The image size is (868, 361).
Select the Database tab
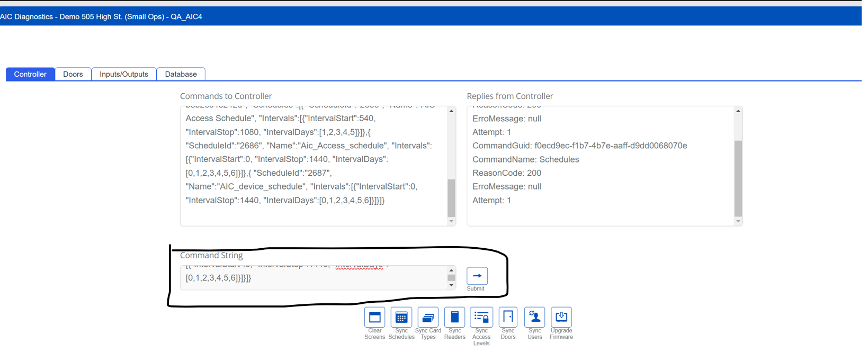click(181, 74)
